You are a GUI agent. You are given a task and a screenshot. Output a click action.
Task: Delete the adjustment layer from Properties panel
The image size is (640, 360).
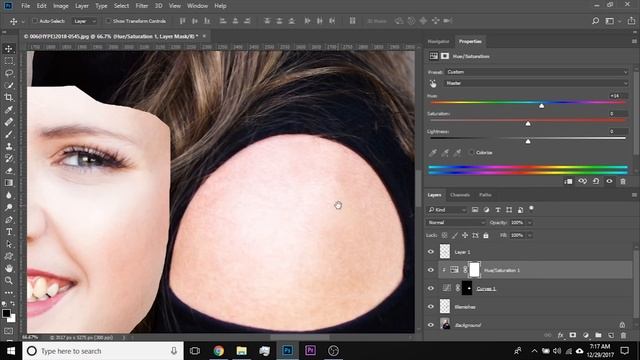623,182
